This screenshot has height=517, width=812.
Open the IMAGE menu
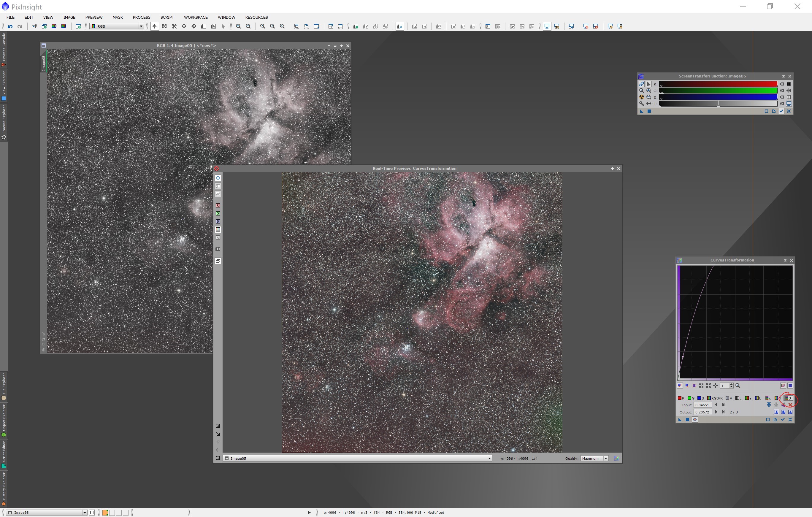point(69,18)
